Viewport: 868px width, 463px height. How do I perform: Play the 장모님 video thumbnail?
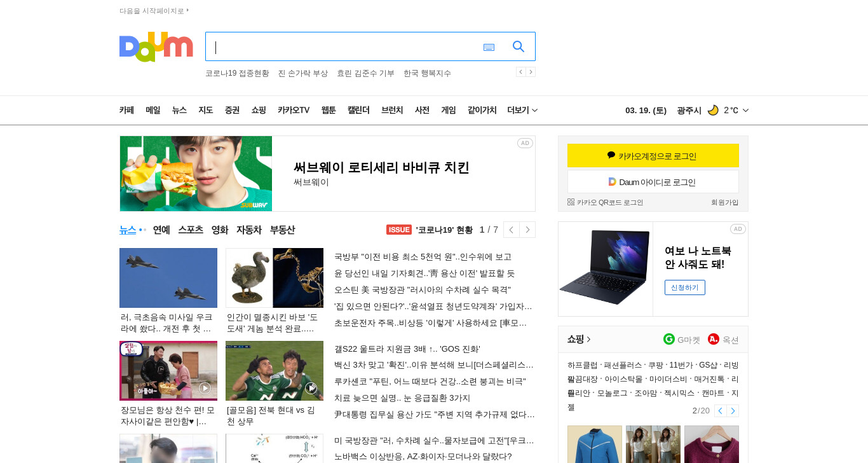[168, 371]
